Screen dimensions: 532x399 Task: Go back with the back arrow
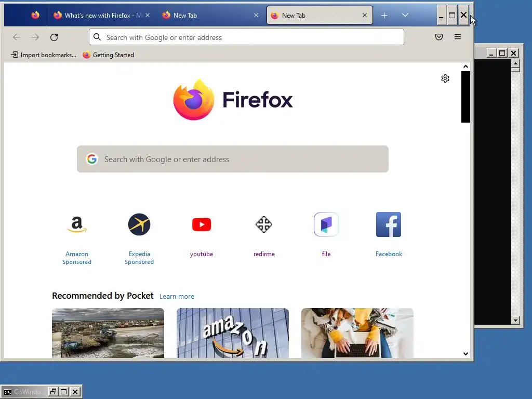tap(16, 37)
